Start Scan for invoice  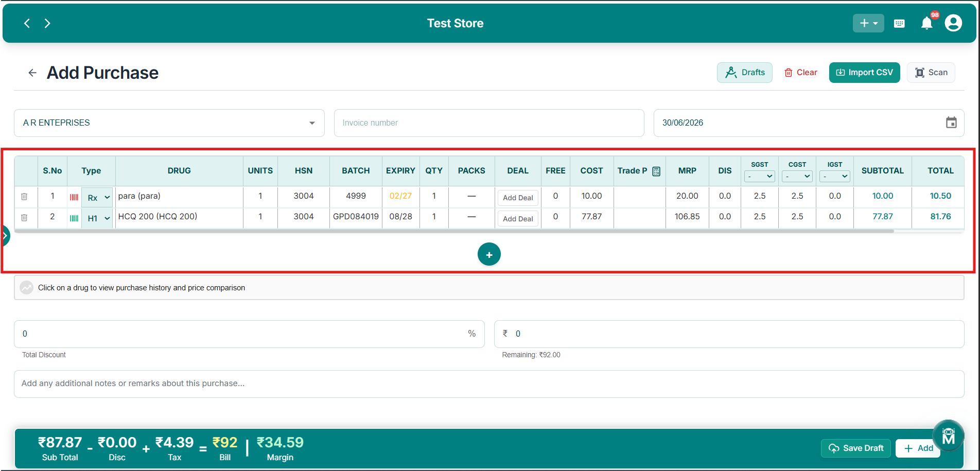931,73
